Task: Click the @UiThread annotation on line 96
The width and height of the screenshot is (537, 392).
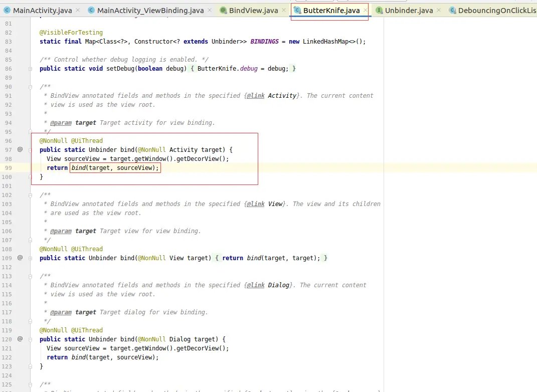Action: pyautogui.click(x=87, y=140)
